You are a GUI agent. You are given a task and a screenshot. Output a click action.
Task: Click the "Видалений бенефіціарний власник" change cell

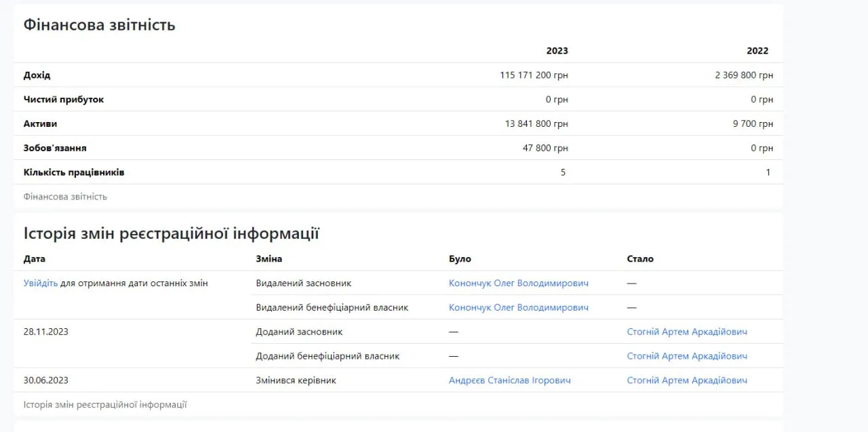[332, 307]
